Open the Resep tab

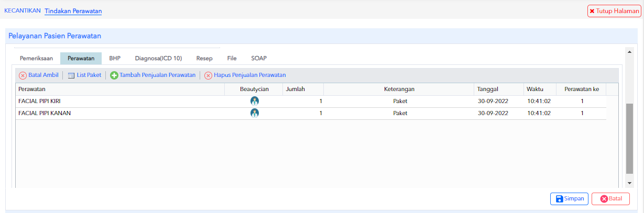tap(204, 59)
